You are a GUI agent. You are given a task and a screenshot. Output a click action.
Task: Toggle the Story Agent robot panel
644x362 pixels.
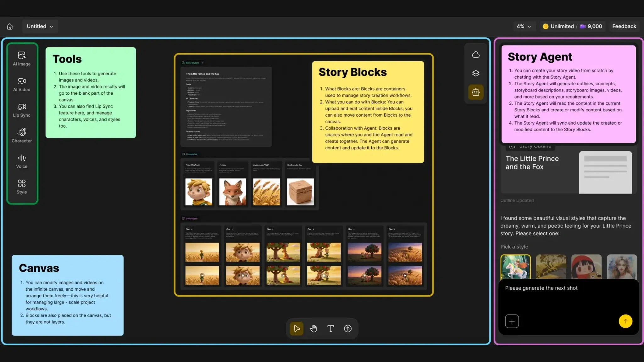click(x=476, y=92)
